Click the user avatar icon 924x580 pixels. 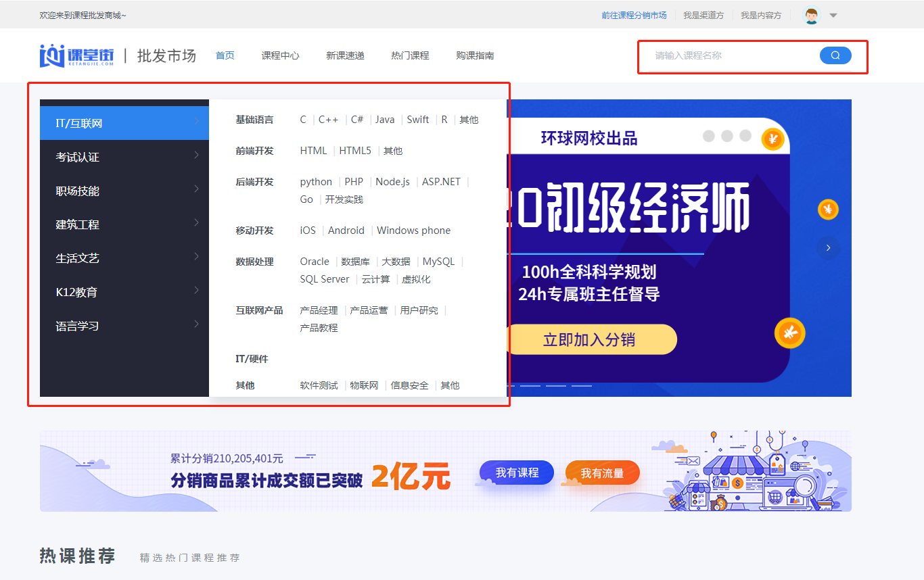pos(812,16)
